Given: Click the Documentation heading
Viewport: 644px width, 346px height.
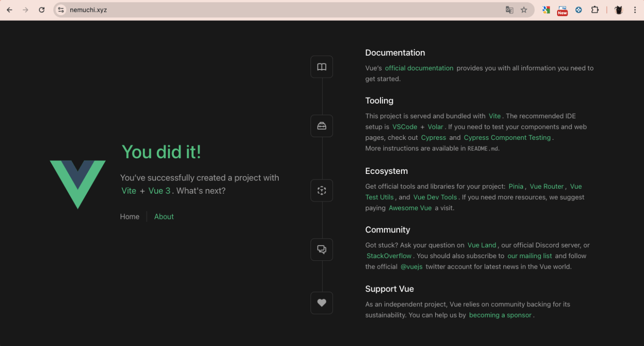Looking at the screenshot, I should pyautogui.click(x=395, y=53).
